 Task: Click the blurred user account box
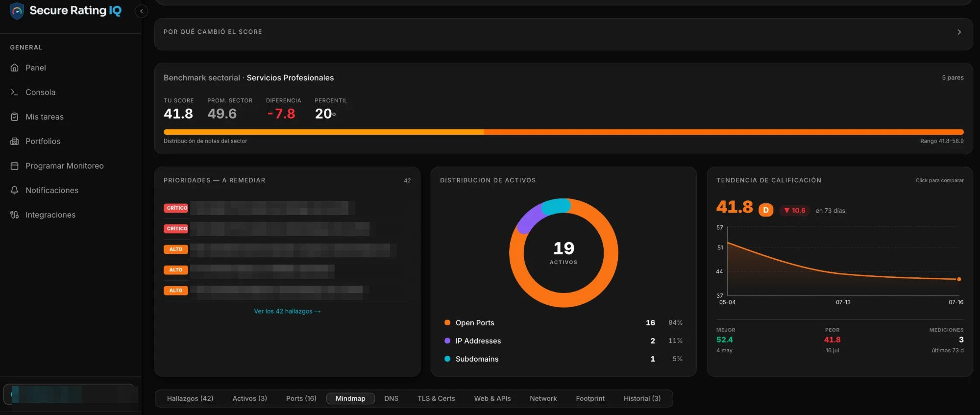click(71, 394)
